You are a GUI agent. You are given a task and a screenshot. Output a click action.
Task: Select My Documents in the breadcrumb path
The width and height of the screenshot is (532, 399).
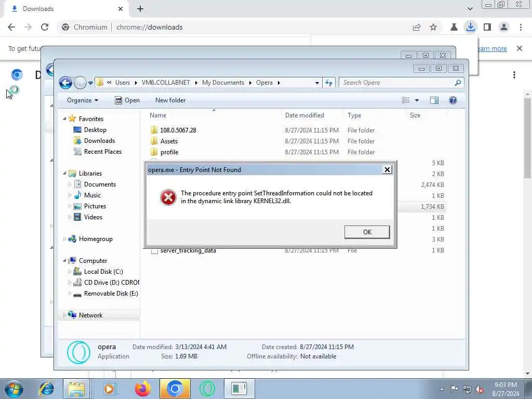223,83
